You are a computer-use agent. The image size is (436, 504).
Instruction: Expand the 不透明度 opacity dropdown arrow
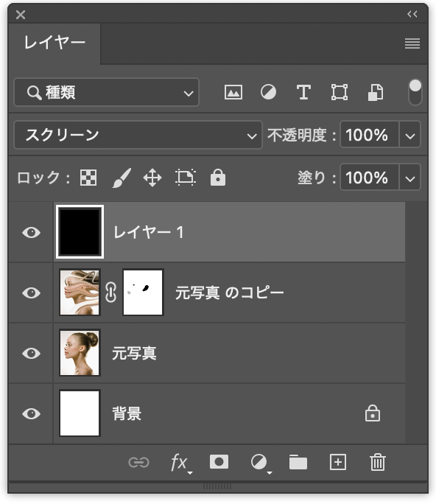click(410, 135)
